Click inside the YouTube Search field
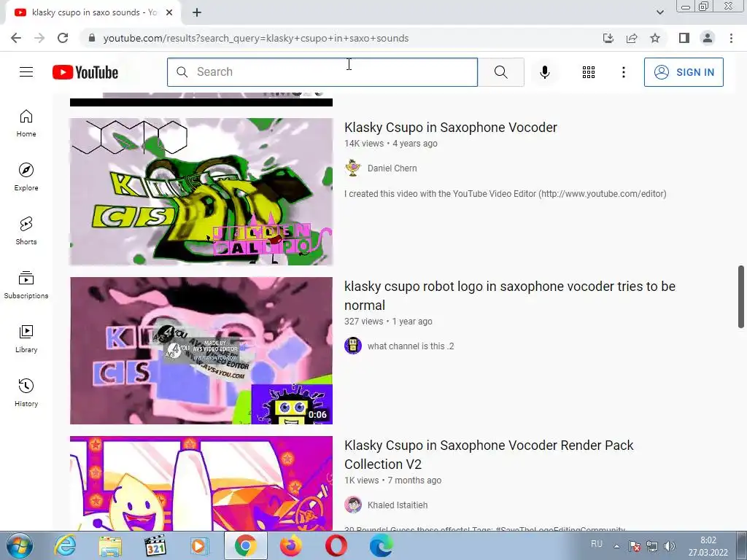Image resolution: width=747 pixels, height=560 pixels. [322, 72]
